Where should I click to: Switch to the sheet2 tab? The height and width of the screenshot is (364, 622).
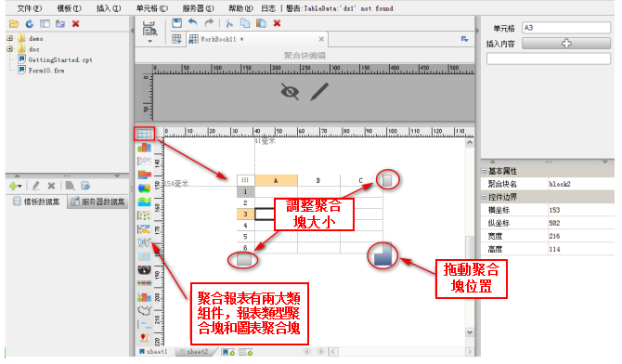(x=196, y=352)
